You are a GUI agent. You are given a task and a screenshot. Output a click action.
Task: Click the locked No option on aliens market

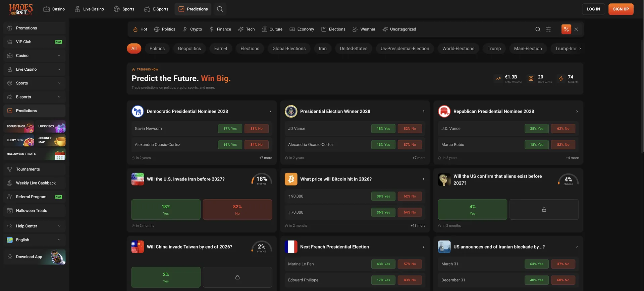[544, 210]
